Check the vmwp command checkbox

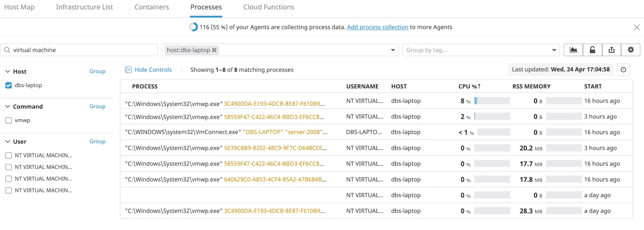[x=8, y=120]
